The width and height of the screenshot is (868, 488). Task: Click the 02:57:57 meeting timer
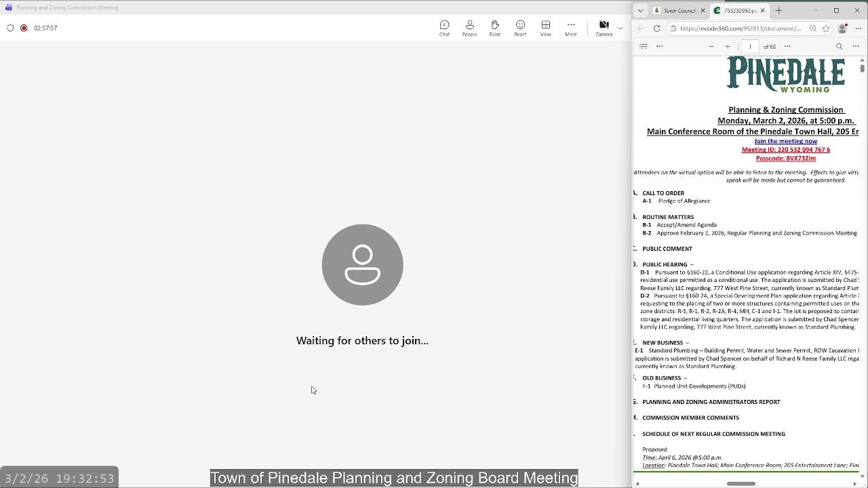click(x=45, y=28)
